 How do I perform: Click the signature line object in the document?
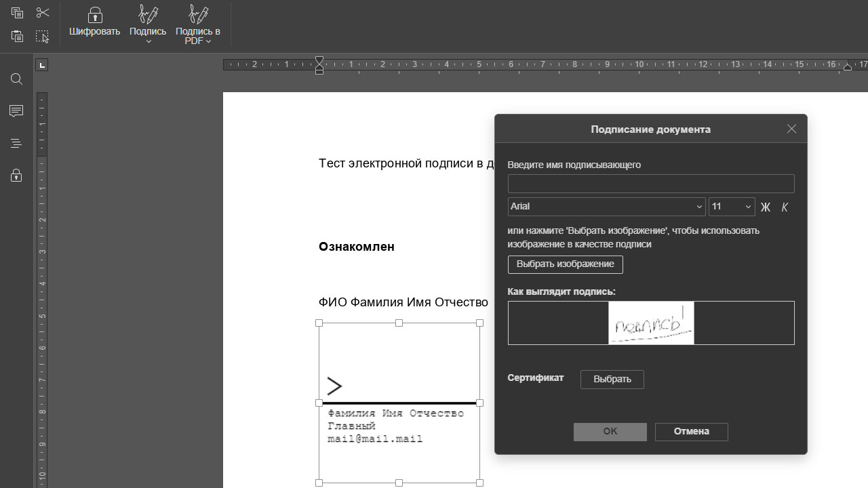tap(399, 403)
